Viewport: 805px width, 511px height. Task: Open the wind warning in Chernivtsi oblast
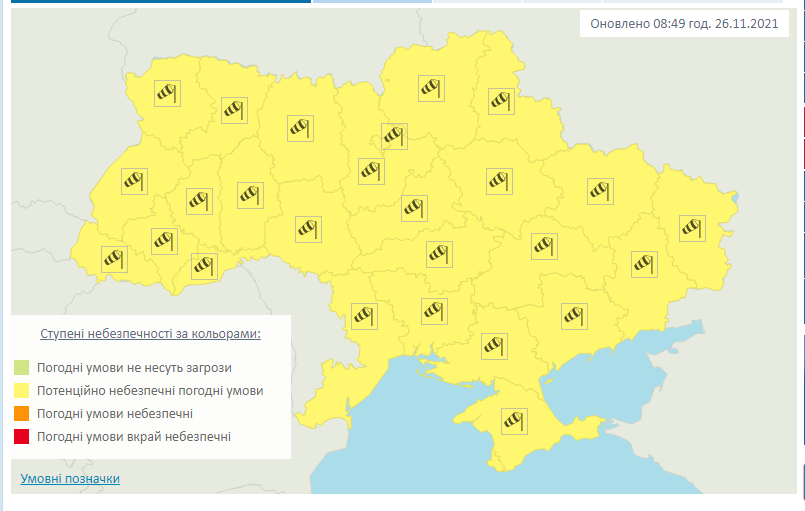click(204, 267)
